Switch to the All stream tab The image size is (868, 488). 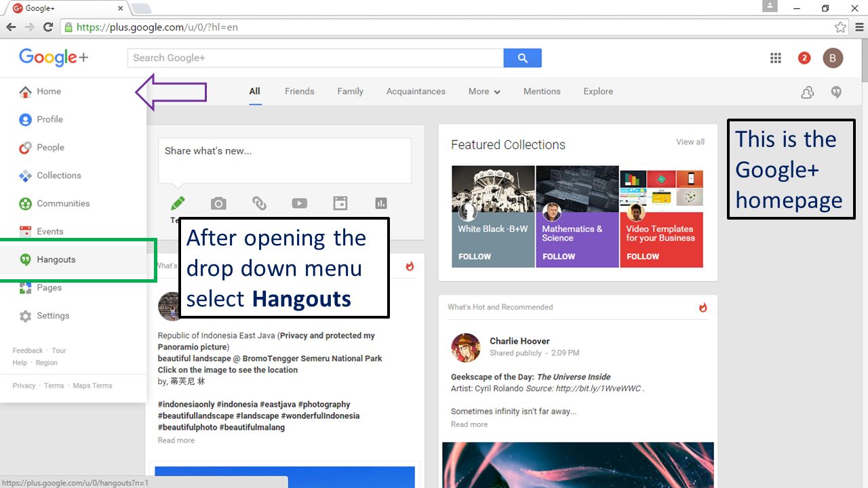tap(254, 91)
